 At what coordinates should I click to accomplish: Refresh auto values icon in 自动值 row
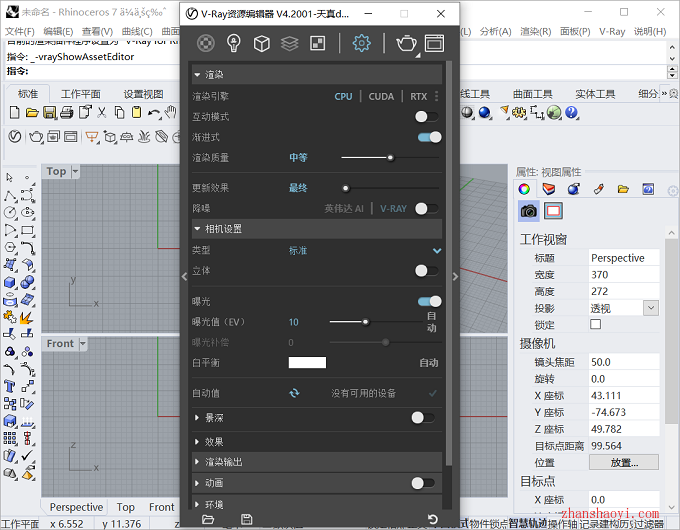pos(294,393)
